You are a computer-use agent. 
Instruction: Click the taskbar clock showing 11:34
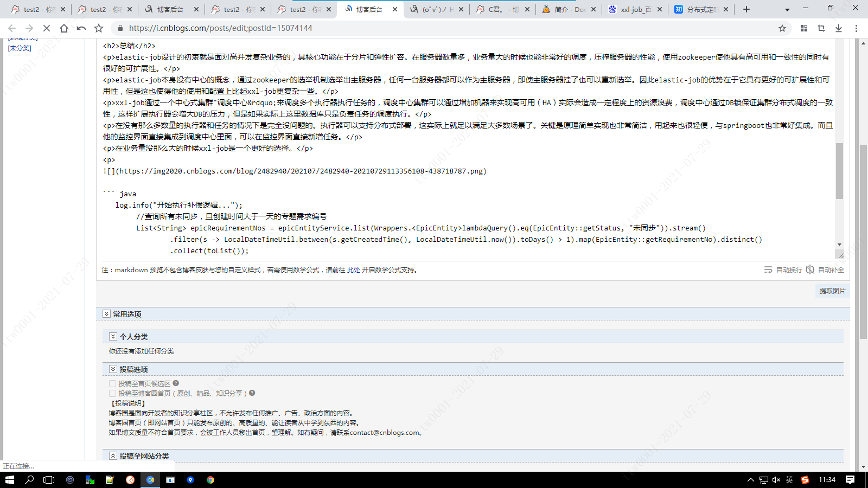point(827,480)
